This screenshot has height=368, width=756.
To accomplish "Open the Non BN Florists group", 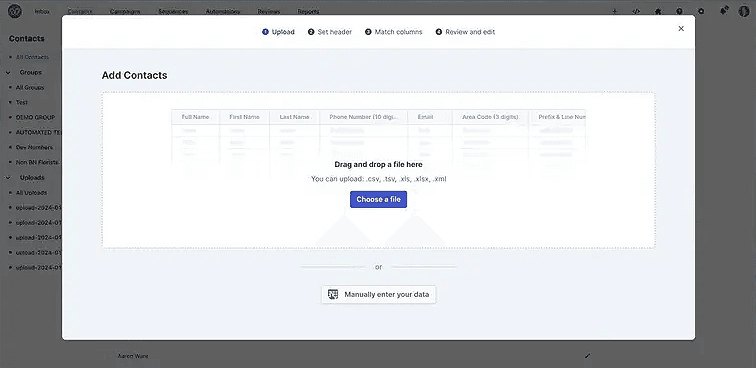I will 37,162.
